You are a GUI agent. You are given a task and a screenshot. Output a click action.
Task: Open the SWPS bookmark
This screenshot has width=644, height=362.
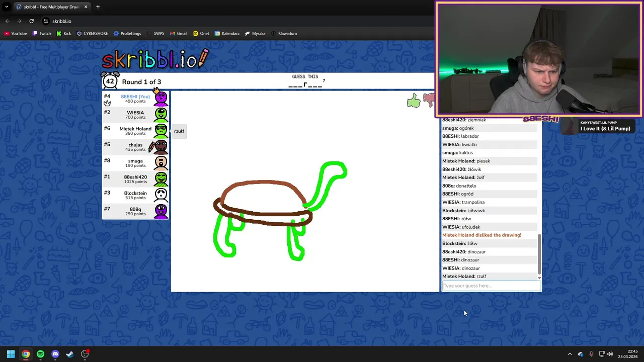155,34
